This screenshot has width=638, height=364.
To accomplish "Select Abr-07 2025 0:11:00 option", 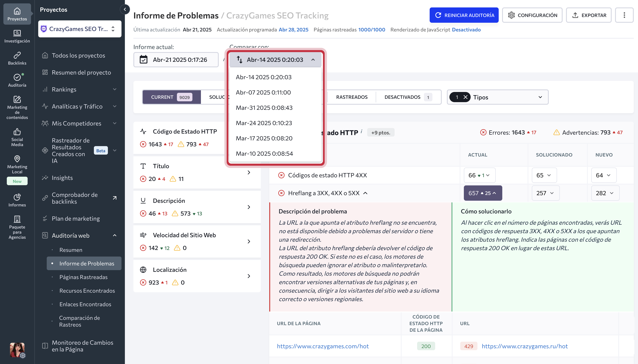I will [275, 92].
